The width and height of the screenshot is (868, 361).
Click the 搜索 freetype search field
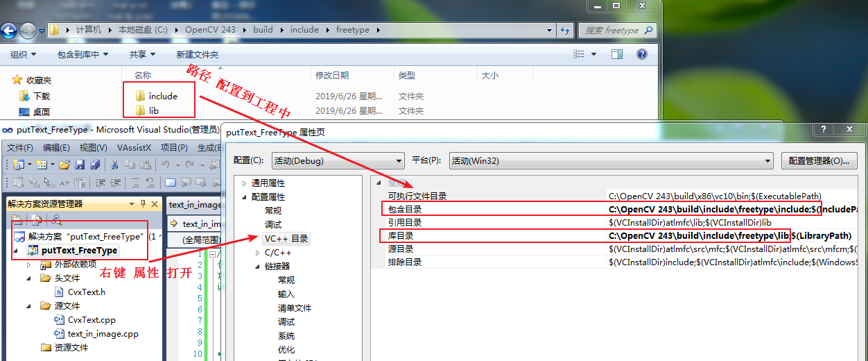point(617,31)
